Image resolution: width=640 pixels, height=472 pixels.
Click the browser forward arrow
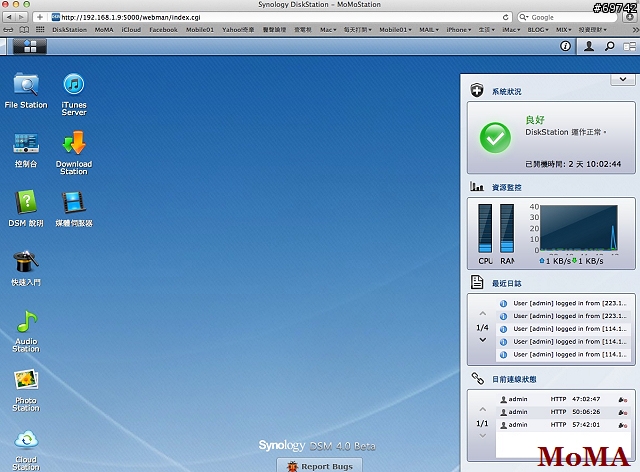(21, 17)
